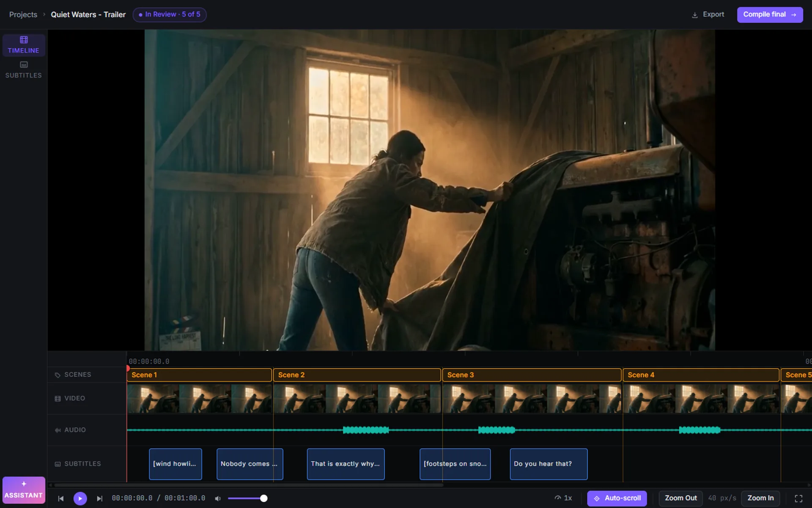Zoom In the timeline

pyautogui.click(x=760, y=498)
